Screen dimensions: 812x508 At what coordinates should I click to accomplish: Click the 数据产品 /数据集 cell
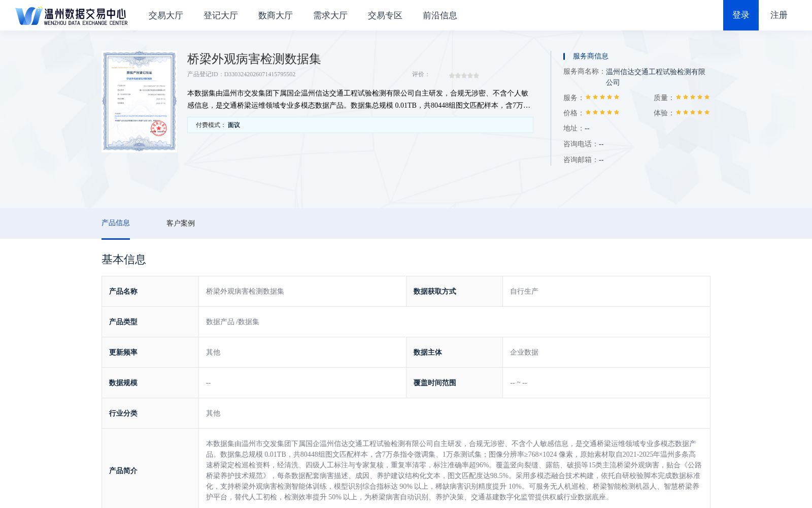coord(454,322)
